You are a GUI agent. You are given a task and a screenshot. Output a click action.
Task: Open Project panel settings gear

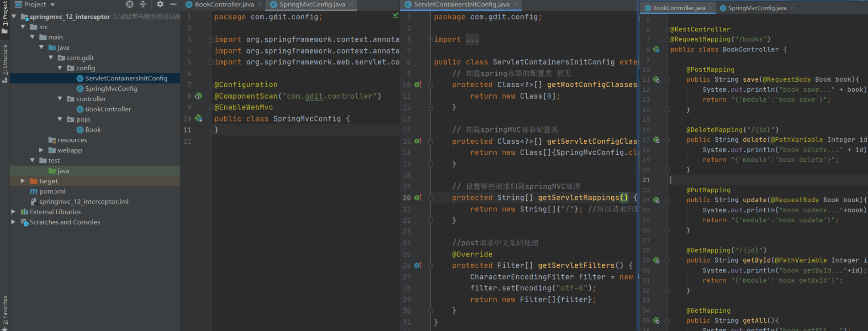160,4
